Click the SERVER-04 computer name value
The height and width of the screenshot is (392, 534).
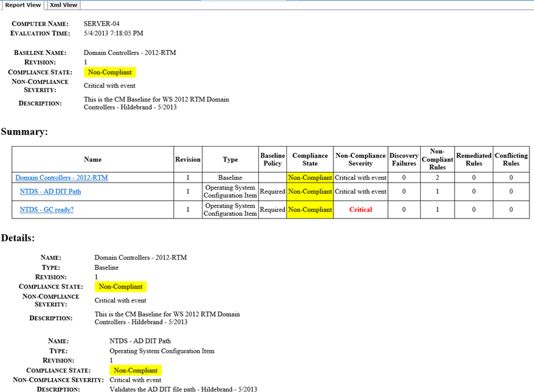(x=102, y=24)
